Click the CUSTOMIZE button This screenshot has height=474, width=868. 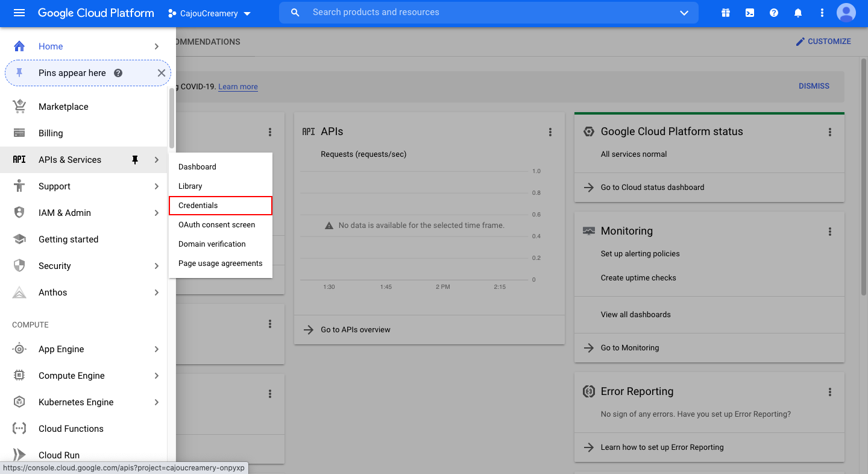(823, 42)
